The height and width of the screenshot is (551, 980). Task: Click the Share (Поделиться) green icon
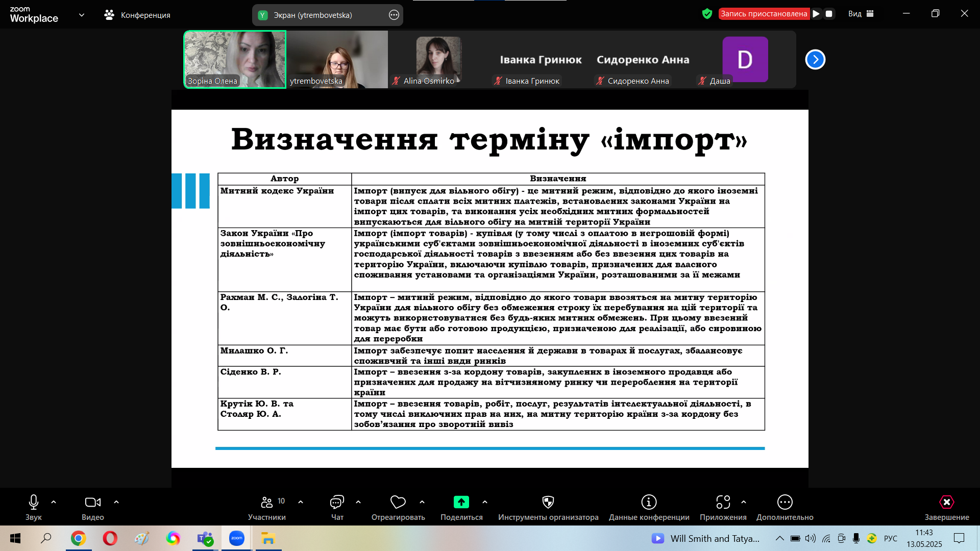click(461, 503)
